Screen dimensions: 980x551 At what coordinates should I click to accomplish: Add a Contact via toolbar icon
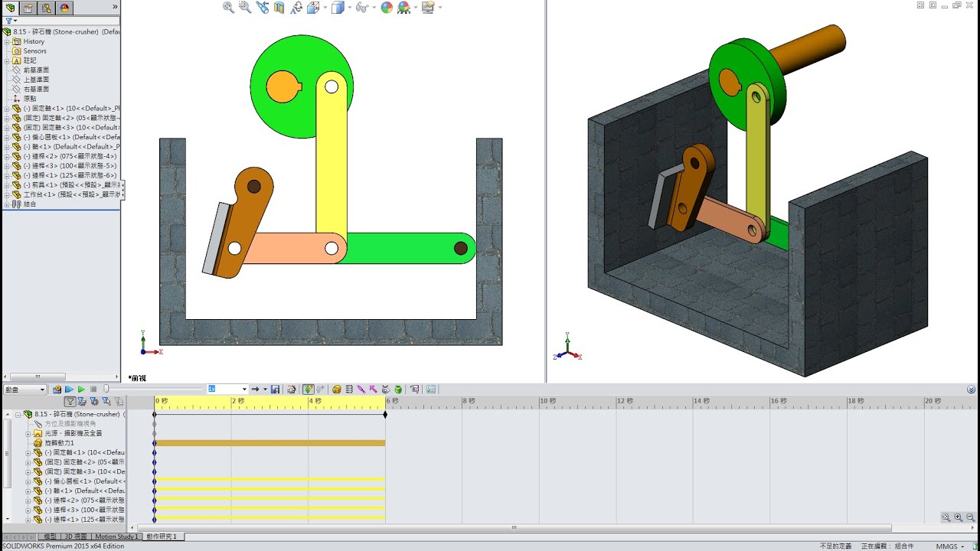pyautogui.click(x=386, y=390)
